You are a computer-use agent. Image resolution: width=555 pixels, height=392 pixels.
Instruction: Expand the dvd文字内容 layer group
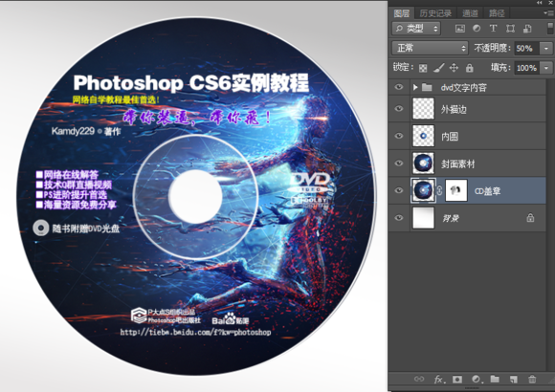[x=415, y=87]
